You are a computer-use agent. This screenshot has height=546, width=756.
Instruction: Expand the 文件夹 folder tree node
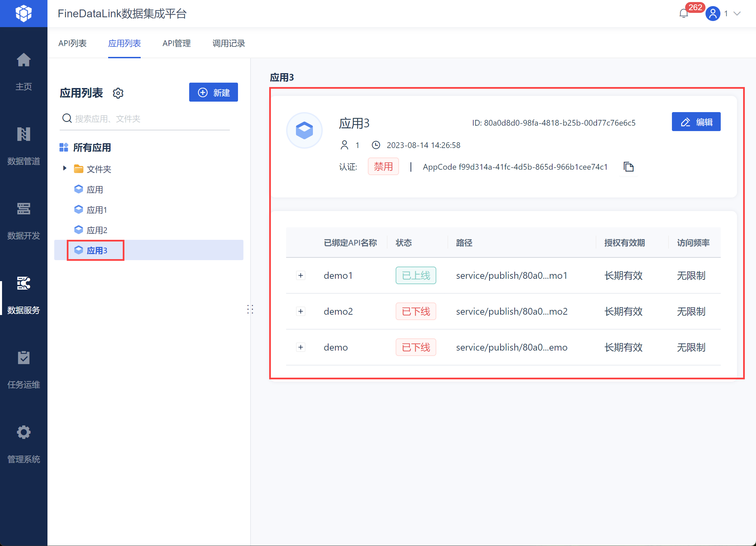click(65, 168)
